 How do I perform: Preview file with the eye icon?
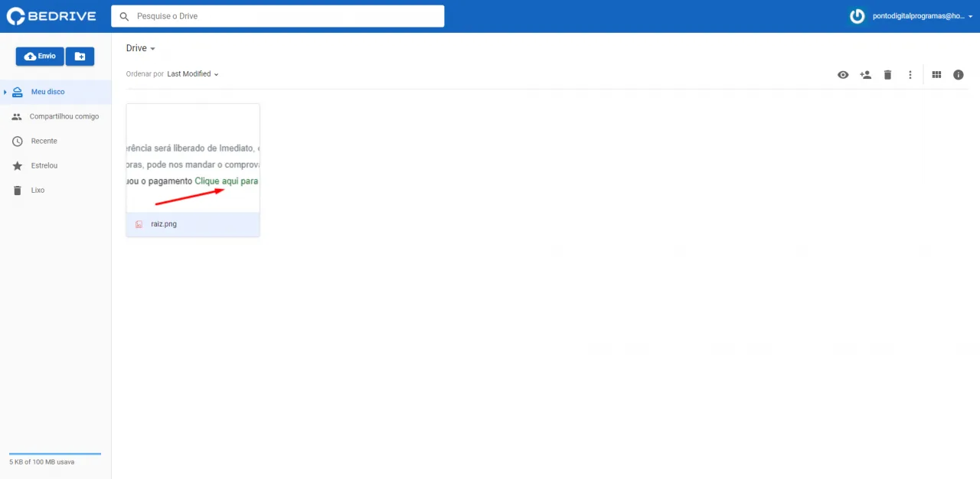tap(843, 75)
